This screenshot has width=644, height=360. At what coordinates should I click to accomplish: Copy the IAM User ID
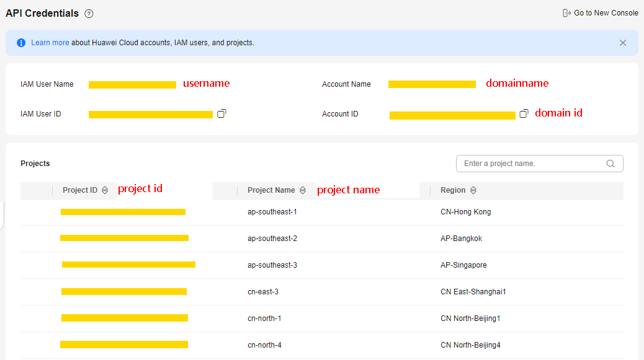[221, 113]
